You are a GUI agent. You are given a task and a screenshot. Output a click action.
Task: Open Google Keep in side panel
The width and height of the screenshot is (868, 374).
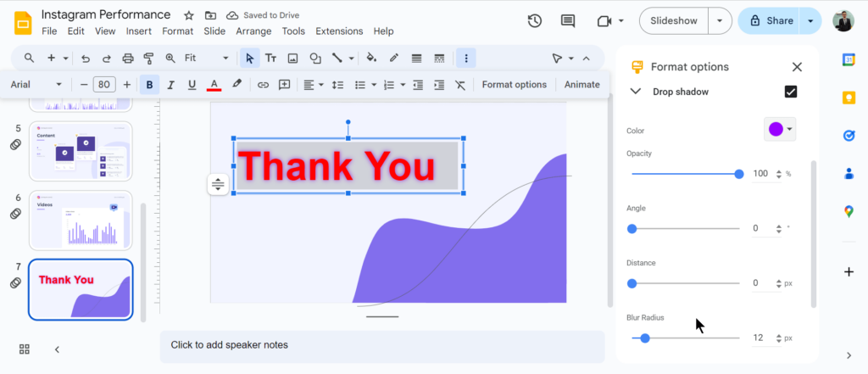(849, 97)
